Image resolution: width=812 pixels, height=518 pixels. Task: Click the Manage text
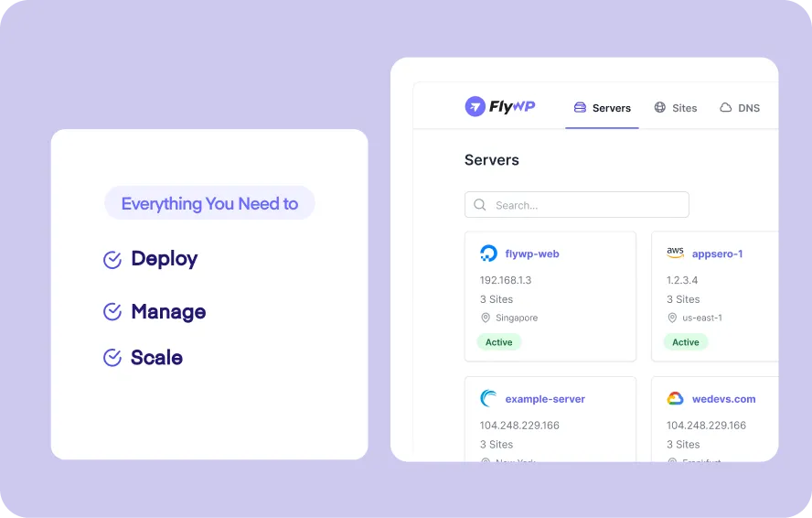(168, 312)
